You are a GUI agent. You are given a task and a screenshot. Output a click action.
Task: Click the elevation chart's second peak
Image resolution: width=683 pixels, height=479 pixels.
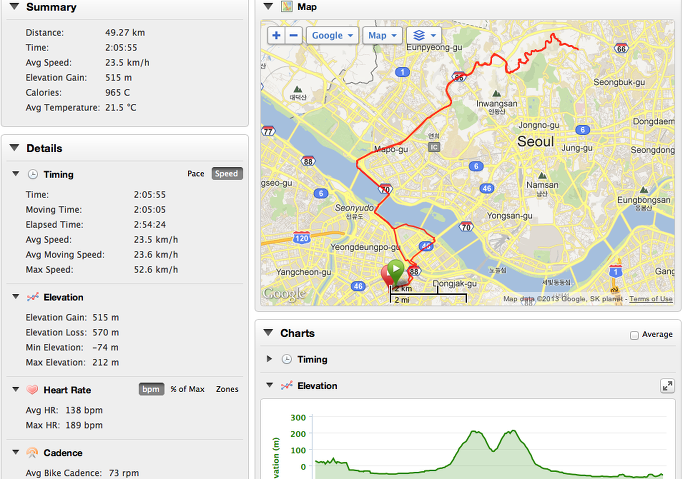pyautogui.click(x=513, y=431)
